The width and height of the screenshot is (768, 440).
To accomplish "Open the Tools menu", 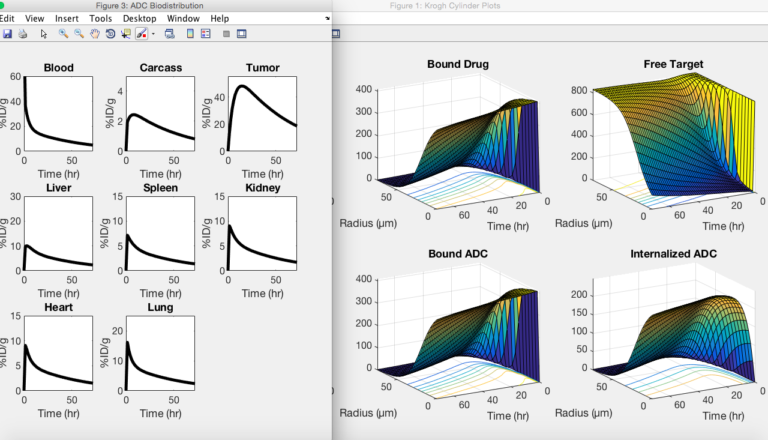I will click(100, 19).
